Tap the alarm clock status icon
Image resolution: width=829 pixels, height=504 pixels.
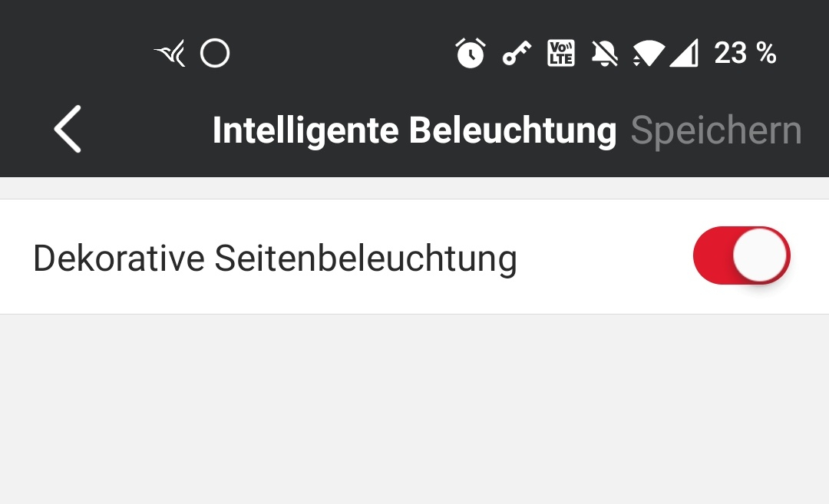click(x=471, y=53)
